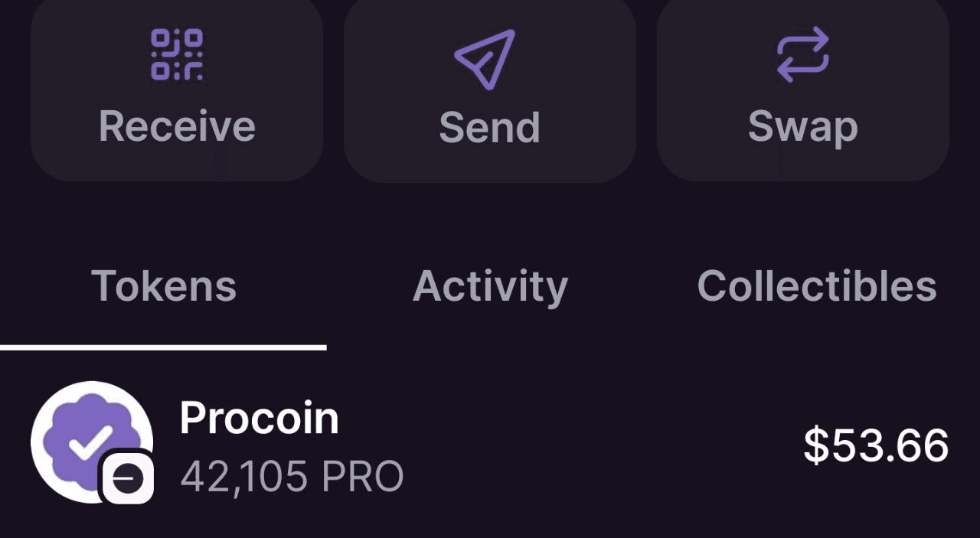The image size is (980, 538).
Task: Open the Procoin token name
Action: pos(259,418)
